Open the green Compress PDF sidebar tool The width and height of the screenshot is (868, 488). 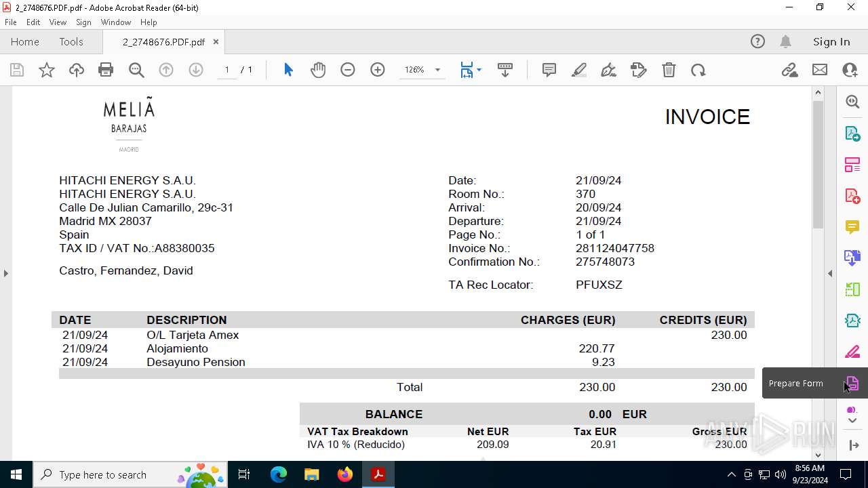coord(852,289)
